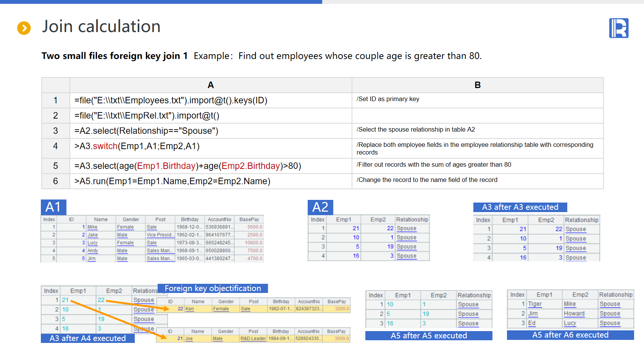The height and width of the screenshot is (362, 644).
Task: Select the Join calculation title
Action: 101,27
